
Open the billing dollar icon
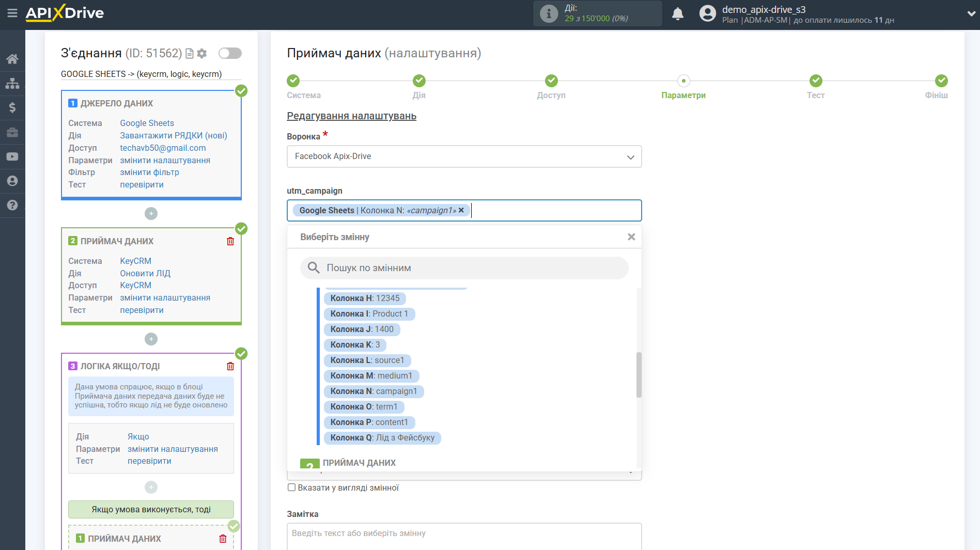click(x=12, y=107)
